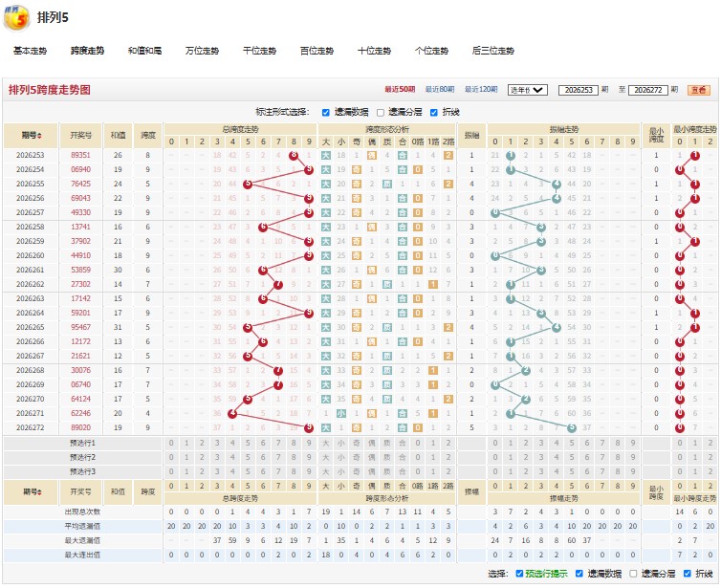
Task: Select span 9 in 预选行1
Action: tap(309, 444)
